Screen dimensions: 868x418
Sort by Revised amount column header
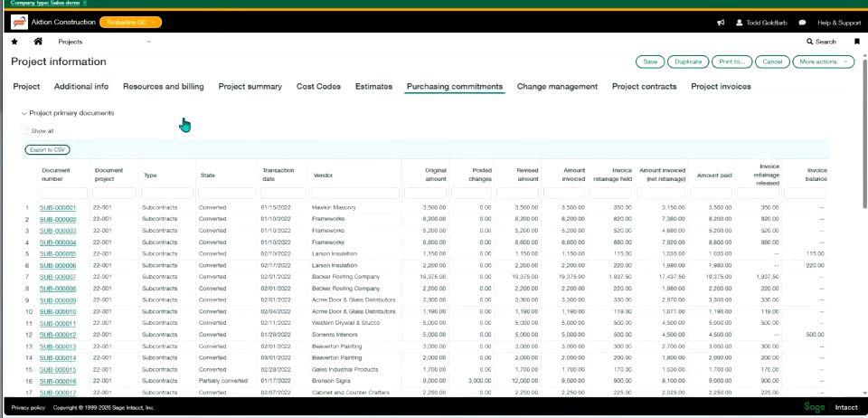click(527, 175)
